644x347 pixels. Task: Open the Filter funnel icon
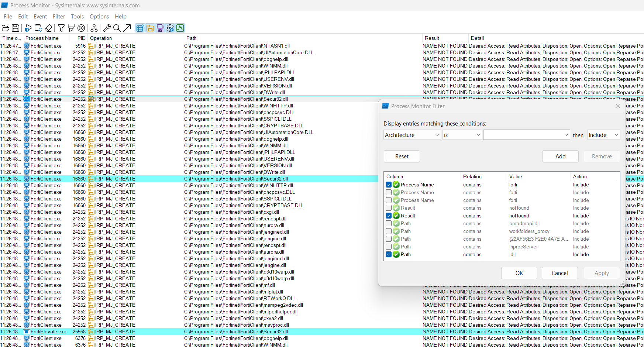click(x=61, y=28)
